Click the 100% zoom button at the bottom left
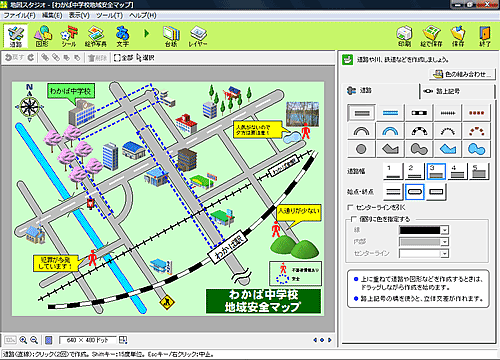The width and height of the screenshot is (500, 360). coord(10,340)
